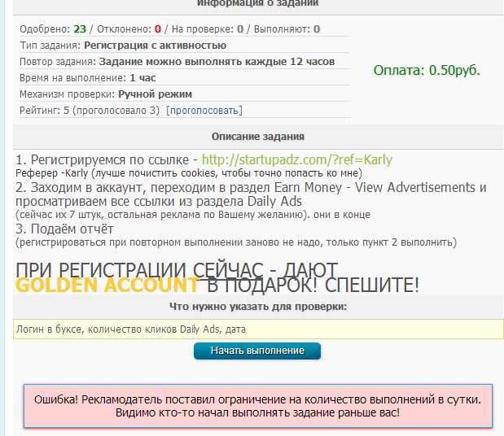Click the 'проголосовать' rating link
Screen dimensions: 504x436
(x=204, y=111)
